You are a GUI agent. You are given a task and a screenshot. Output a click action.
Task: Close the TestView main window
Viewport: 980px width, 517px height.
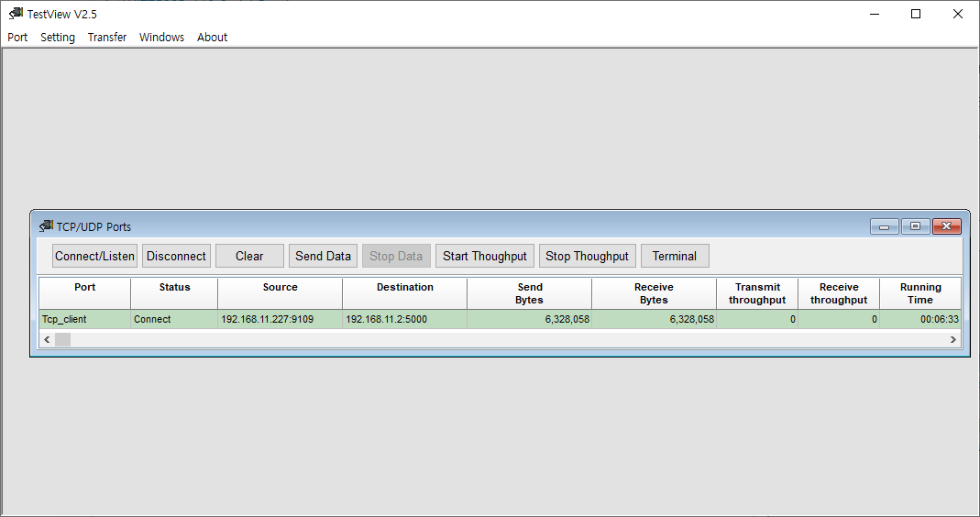(x=957, y=14)
